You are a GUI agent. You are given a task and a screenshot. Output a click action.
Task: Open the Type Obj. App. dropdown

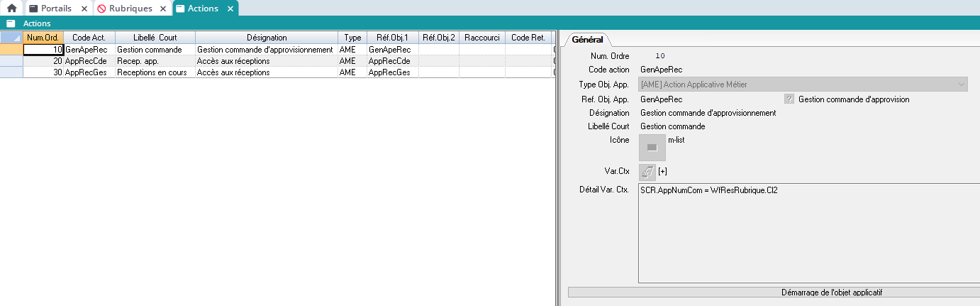[x=962, y=84]
